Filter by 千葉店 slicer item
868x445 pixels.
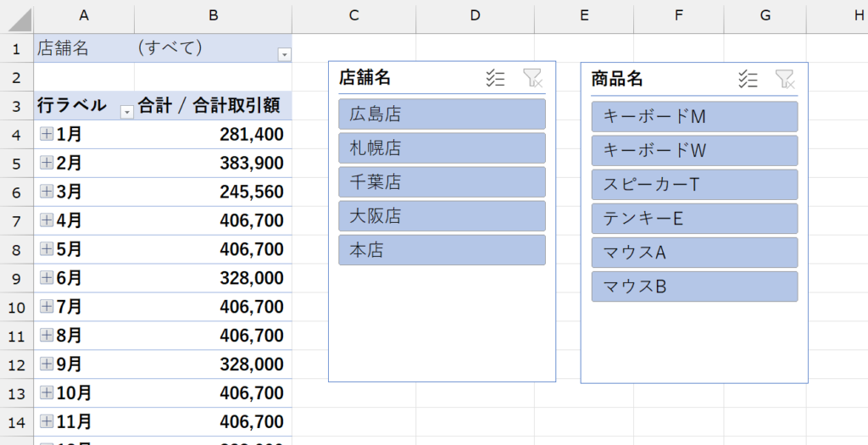[x=442, y=182]
